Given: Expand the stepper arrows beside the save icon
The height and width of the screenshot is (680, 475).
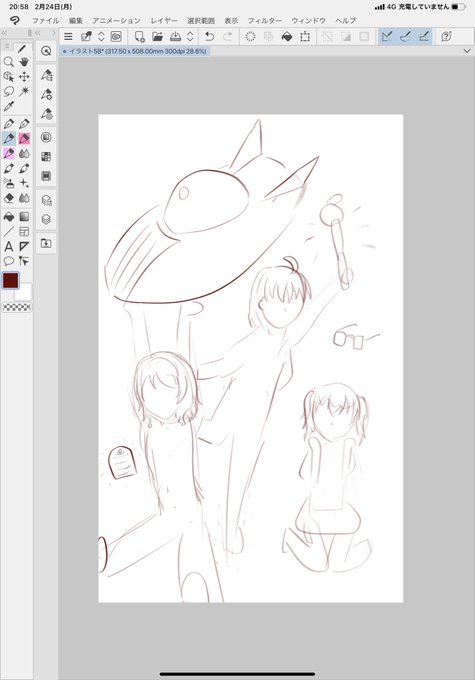Looking at the screenshot, I should (x=190, y=36).
